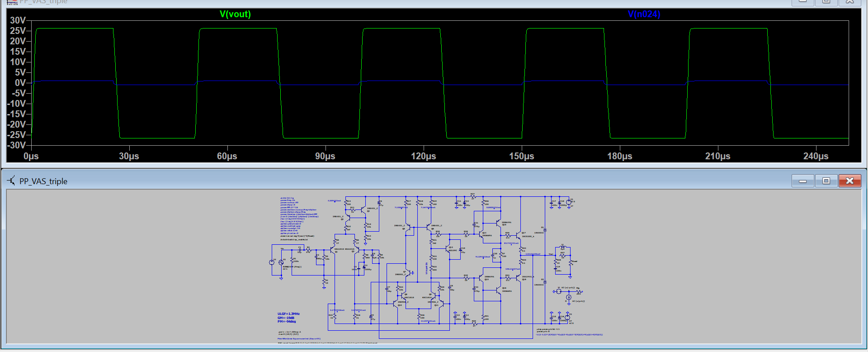Image resolution: width=868 pixels, height=352 pixels.
Task: Select transistor Q15 2SB649A in the schematic
Action: coord(499,223)
